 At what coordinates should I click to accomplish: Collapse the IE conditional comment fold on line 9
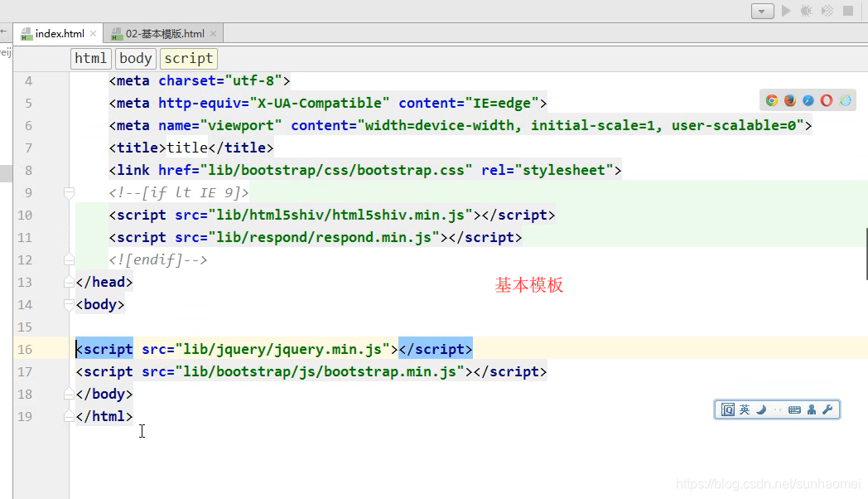pyautogui.click(x=70, y=193)
